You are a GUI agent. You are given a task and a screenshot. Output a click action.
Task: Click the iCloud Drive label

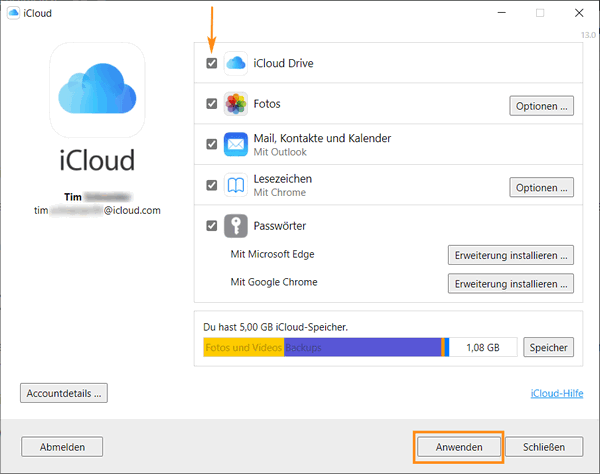pos(283,63)
